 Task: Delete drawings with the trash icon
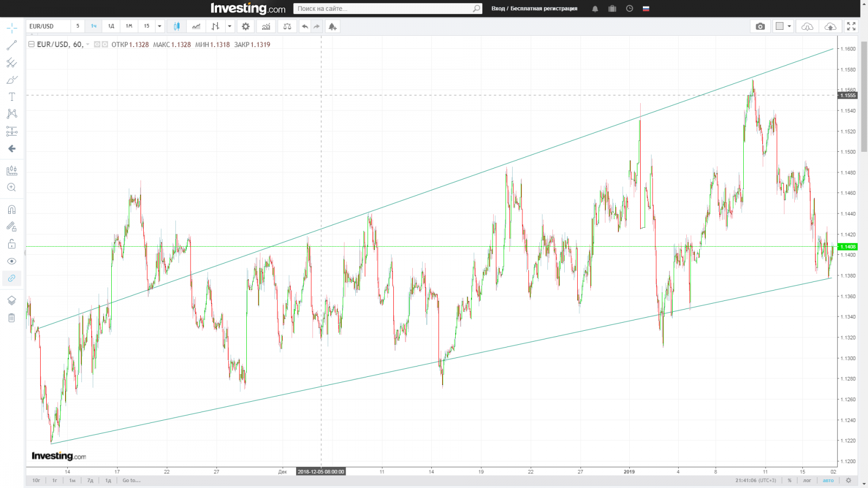[11, 318]
